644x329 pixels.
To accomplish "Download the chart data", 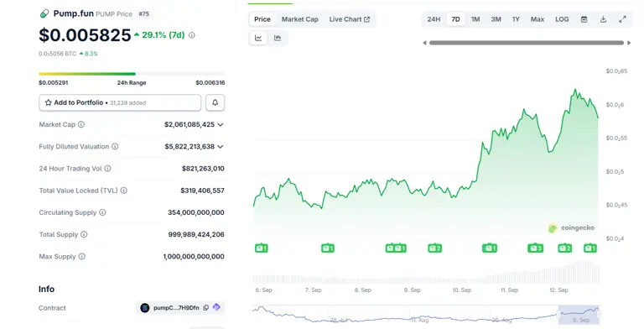I will click(603, 19).
